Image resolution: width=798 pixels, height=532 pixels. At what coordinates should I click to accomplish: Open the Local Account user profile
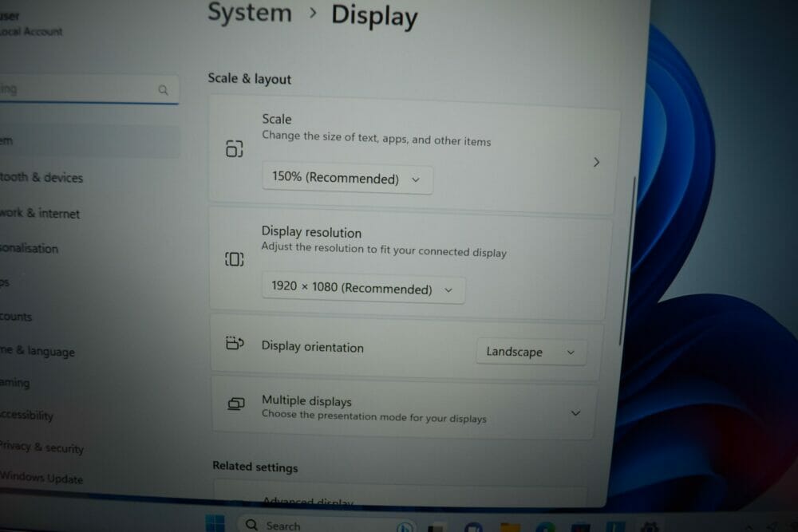tap(31, 24)
